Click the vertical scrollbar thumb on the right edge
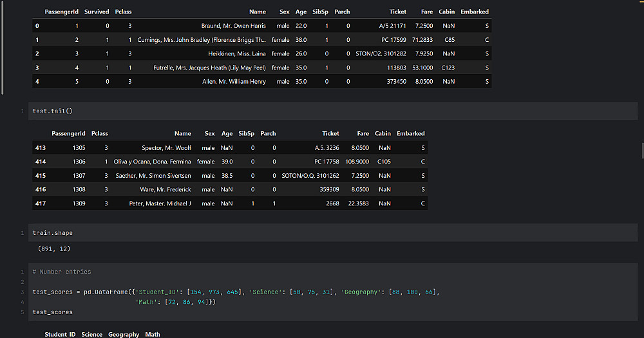Viewport: 644px width, 338px height. tap(641, 150)
